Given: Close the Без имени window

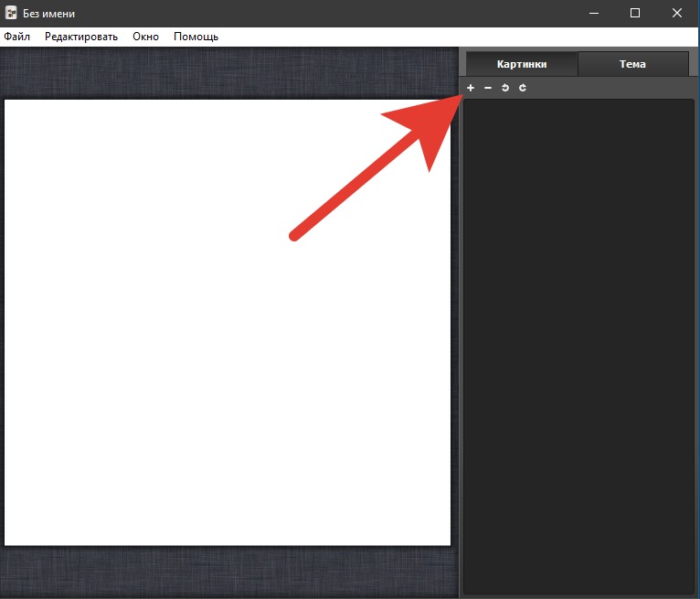Looking at the screenshot, I should coord(677,13).
